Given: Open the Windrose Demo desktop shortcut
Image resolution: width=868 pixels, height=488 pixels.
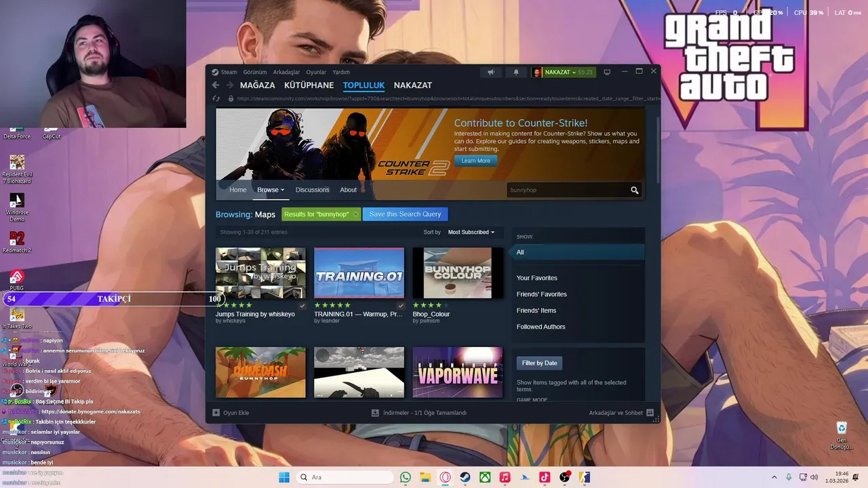Looking at the screenshot, I should 17,207.
